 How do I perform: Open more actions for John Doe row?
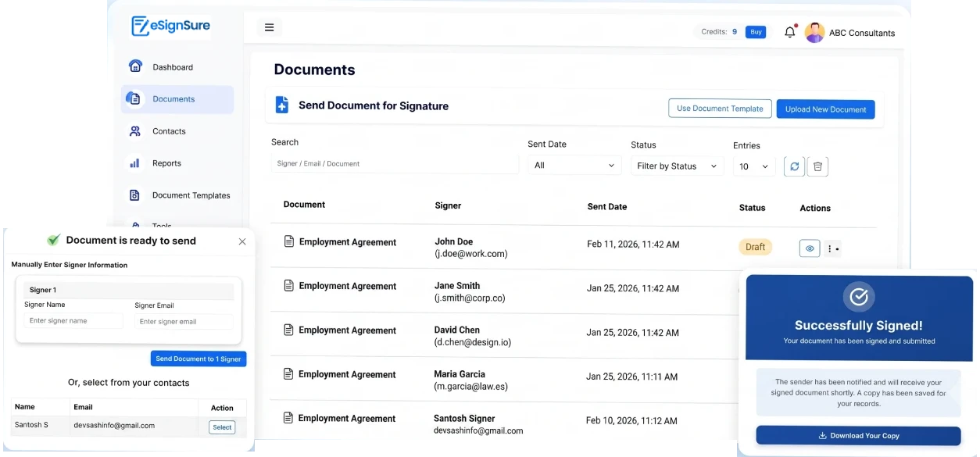[832, 248]
